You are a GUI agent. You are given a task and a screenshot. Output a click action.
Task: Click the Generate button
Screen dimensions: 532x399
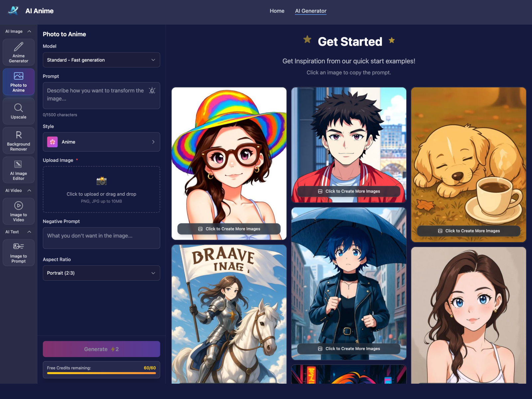[x=101, y=349]
